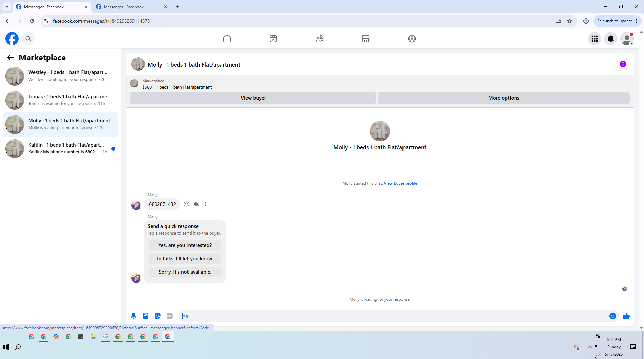Switch to the second Messenger tab

coord(131,7)
